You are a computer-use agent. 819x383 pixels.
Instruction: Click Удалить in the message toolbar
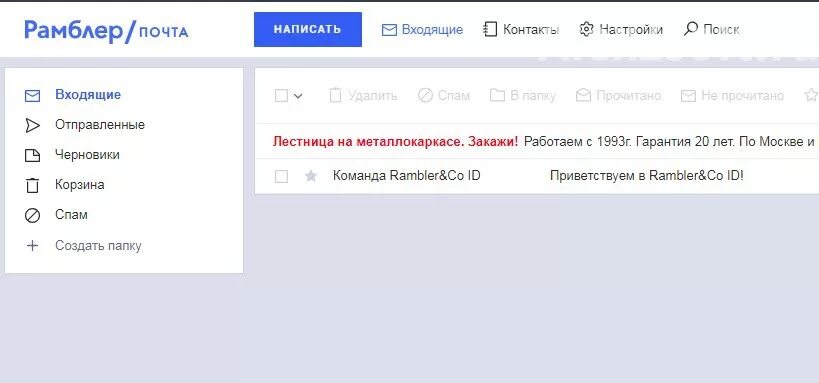[x=372, y=96]
